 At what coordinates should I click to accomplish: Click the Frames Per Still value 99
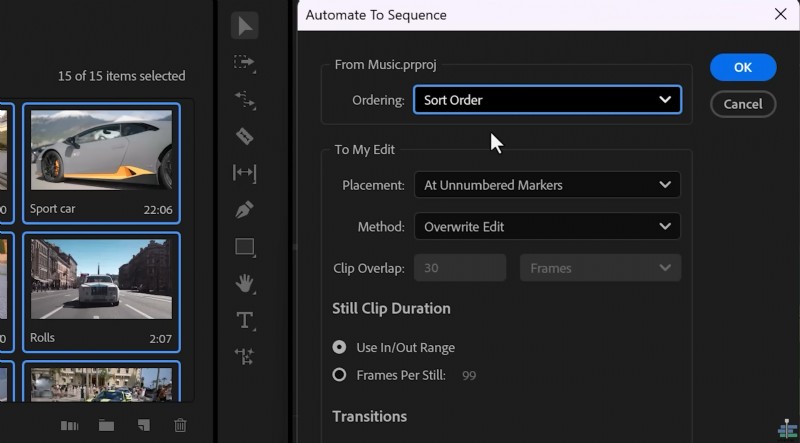(x=469, y=376)
